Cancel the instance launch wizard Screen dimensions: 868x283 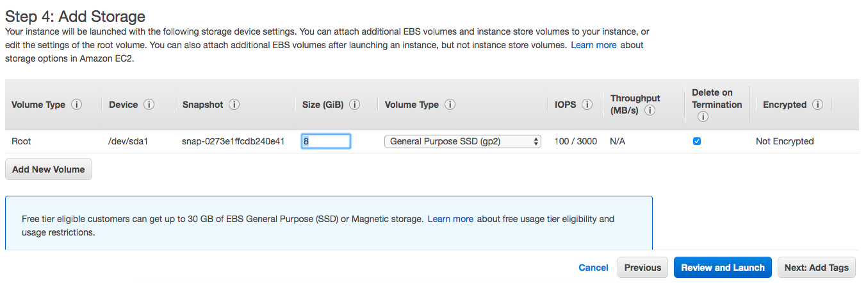pyautogui.click(x=593, y=268)
